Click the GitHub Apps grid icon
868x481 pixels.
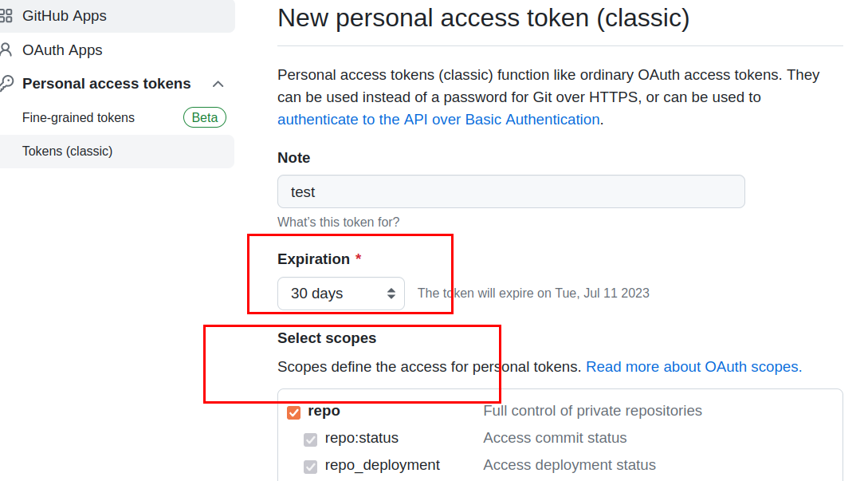point(6,16)
